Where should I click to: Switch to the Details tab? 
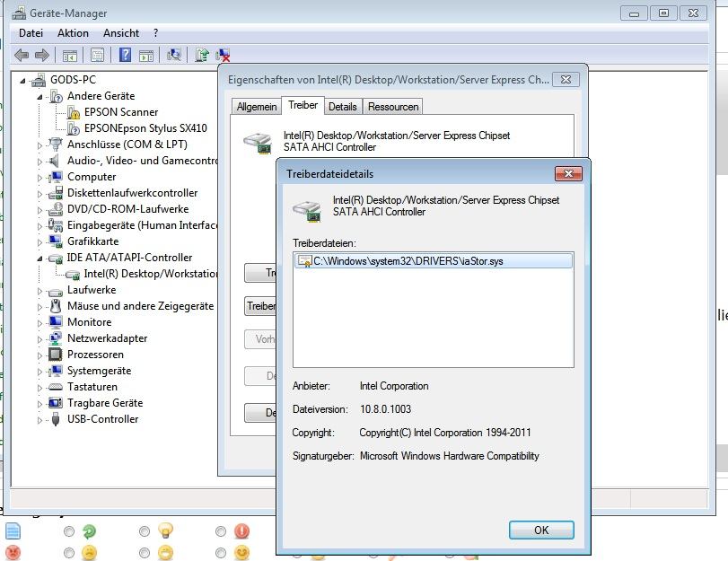[x=343, y=106]
